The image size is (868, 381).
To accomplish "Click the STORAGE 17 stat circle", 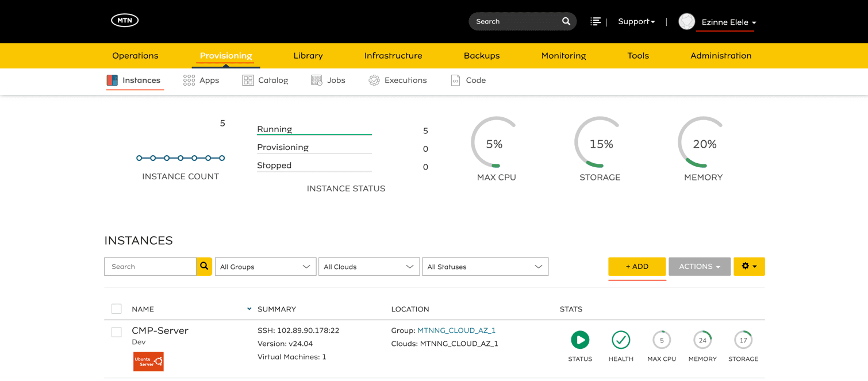I will click(743, 340).
